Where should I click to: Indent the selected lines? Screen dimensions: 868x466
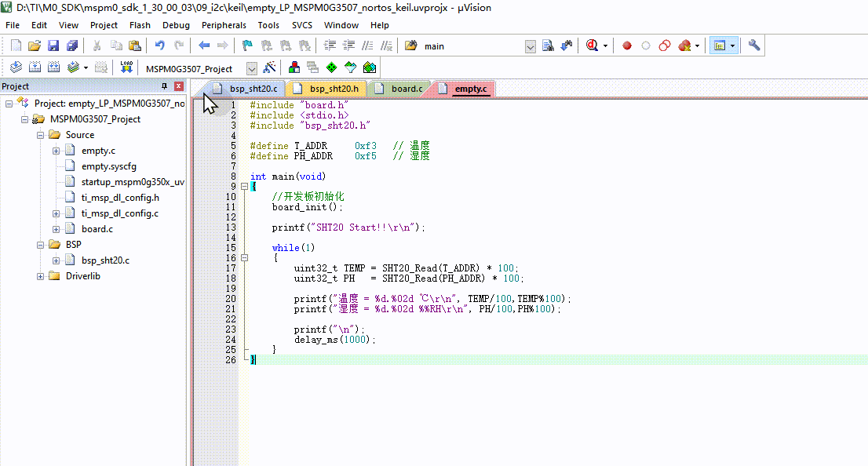pos(330,46)
